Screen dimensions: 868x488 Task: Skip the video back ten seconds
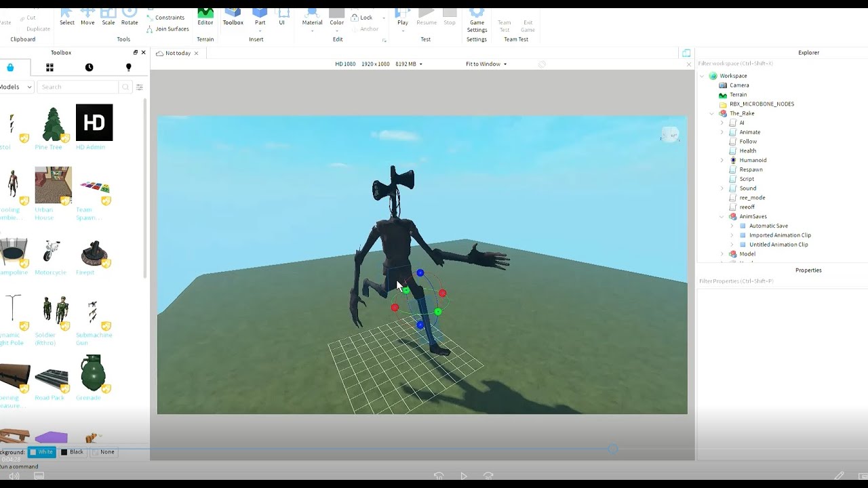(x=439, y=476)
